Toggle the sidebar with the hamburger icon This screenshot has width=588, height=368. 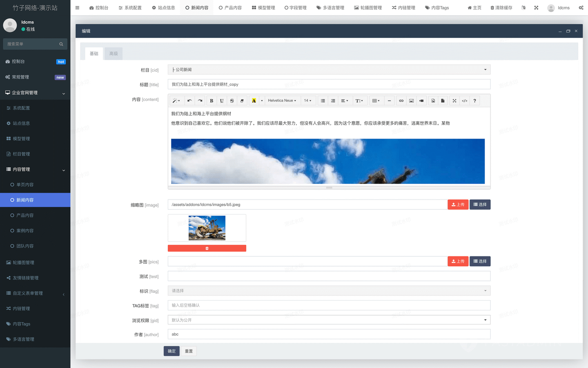(x=77, y=8)
